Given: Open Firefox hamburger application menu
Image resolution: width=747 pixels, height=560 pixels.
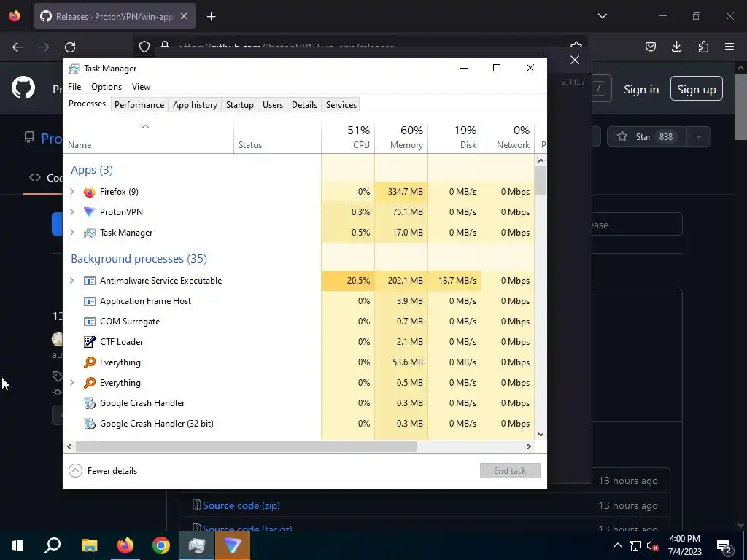Looking at the screenshot, I should coord(729,47).
